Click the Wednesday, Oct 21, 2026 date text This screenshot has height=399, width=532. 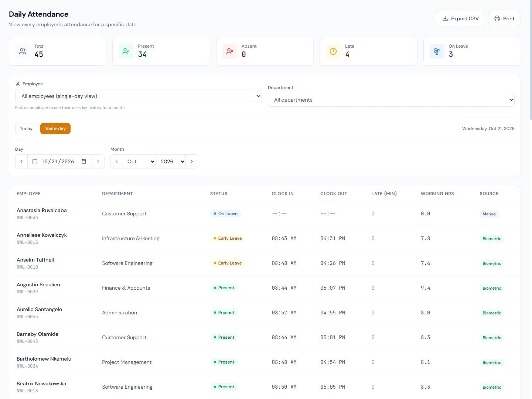(488, 129)
